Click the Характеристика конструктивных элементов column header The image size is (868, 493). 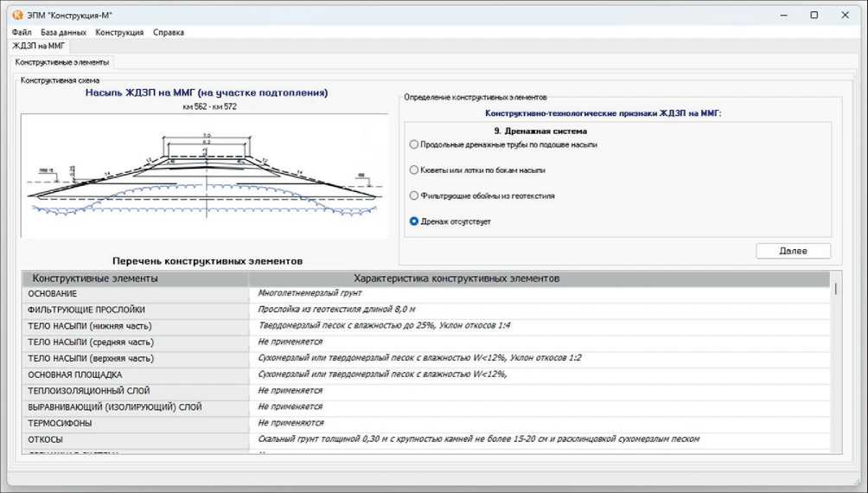[x=456, y=279]
